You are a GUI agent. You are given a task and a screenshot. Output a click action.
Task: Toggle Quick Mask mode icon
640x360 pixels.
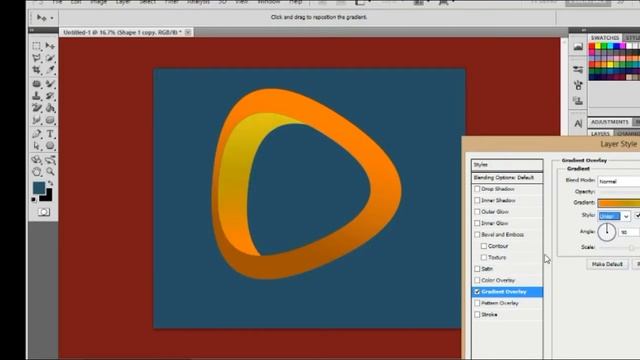[44, 212]
